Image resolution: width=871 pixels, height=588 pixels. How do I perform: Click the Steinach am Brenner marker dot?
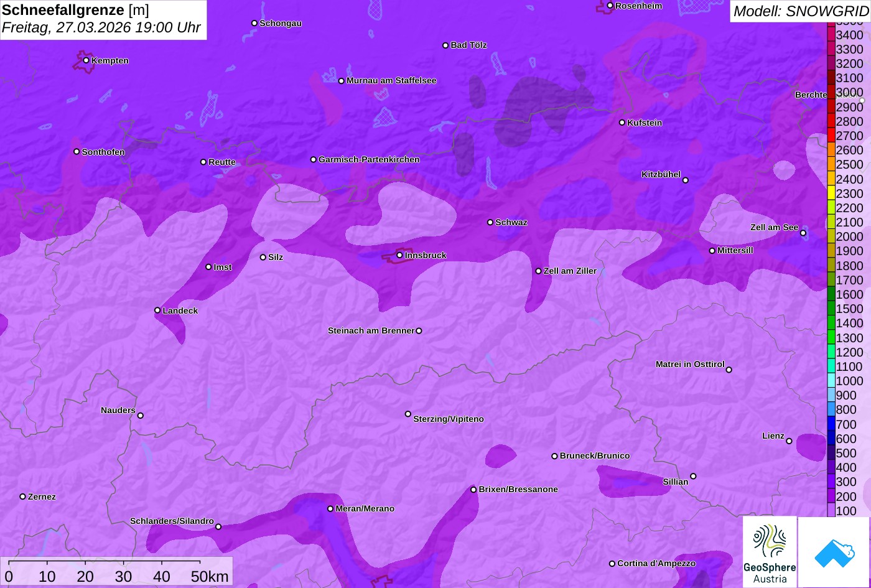pos(419,331)
